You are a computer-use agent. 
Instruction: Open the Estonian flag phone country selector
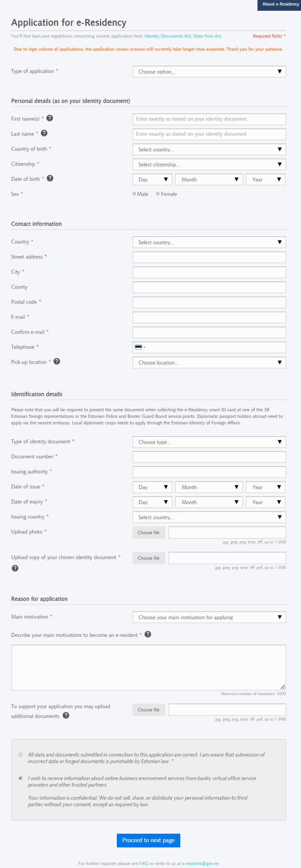click(x=139, y=347)
